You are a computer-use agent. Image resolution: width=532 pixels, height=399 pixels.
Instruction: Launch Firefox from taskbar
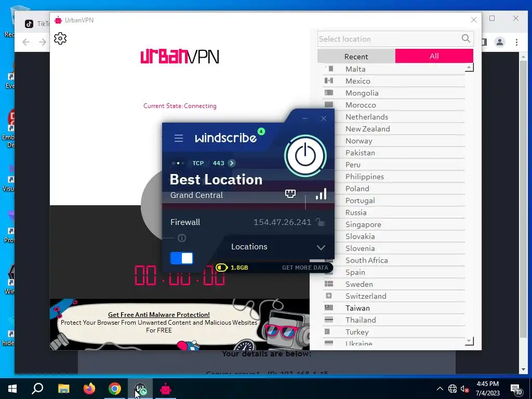pos(89,389)
